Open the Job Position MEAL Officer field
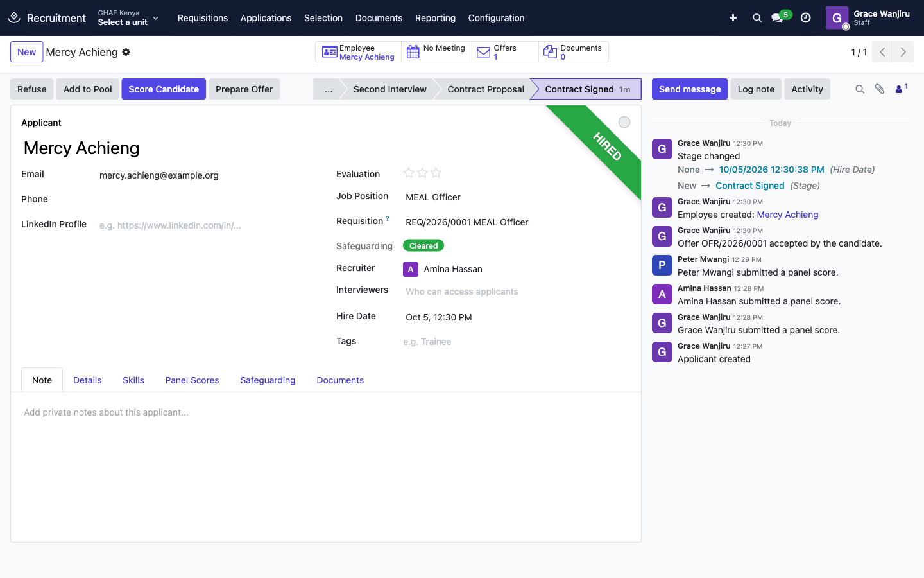 tap(517, 197)
